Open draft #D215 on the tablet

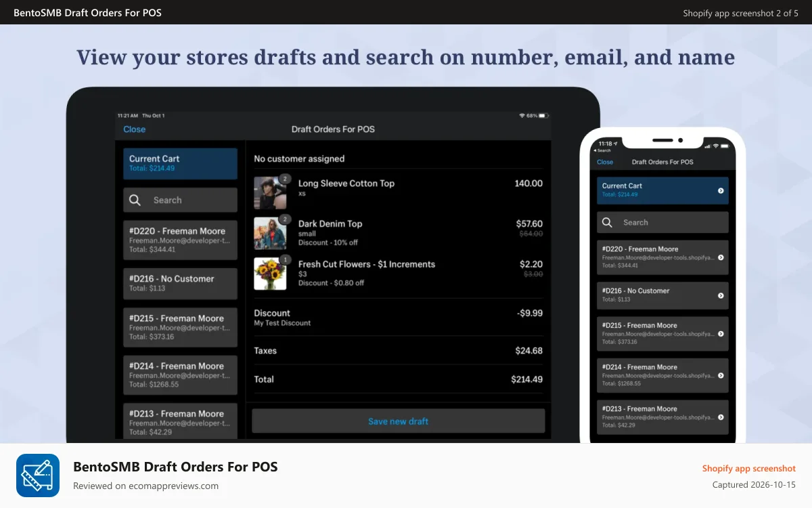tap(180, 327)
